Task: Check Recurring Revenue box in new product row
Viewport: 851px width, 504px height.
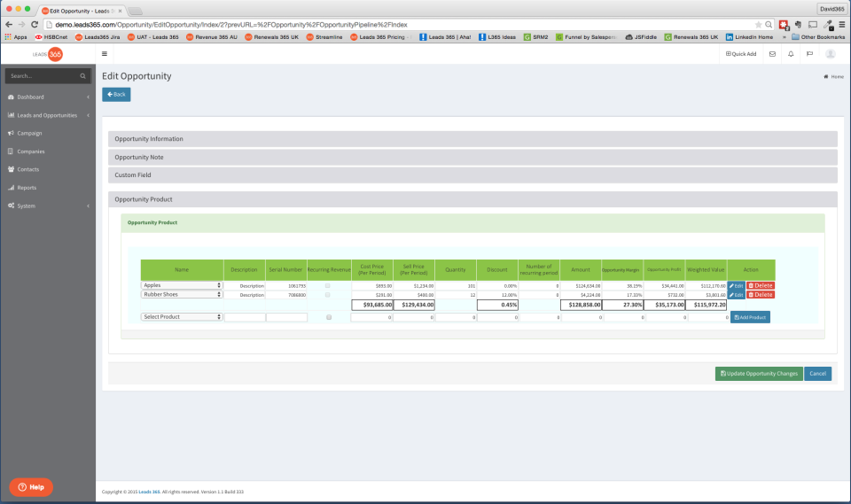Action: click(329, 317)
